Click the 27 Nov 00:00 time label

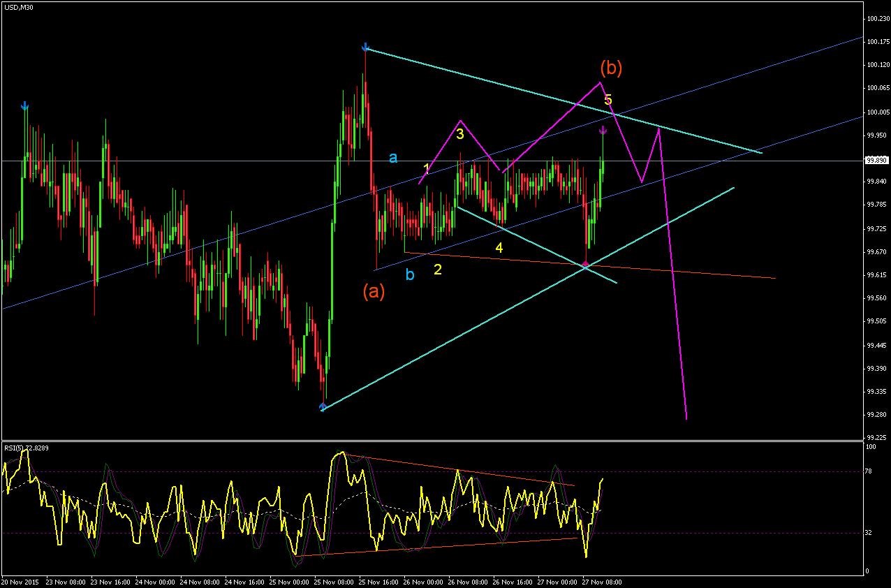[x=557, y=581]
